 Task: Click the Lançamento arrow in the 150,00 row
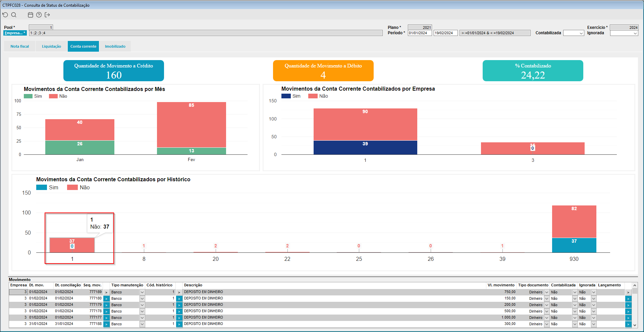(628, 299)
